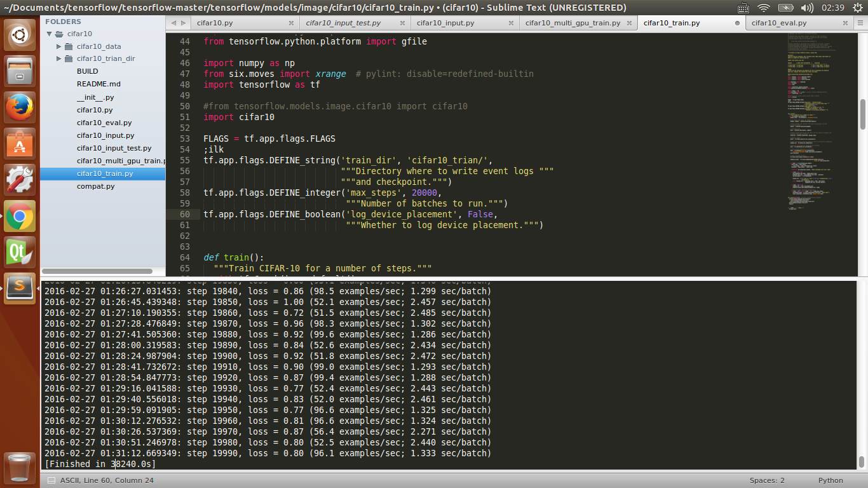The width and height of the screenshot is (868, 488).
Task: Switch to the cifar10_eval.py tab
Action: point(778,23)
